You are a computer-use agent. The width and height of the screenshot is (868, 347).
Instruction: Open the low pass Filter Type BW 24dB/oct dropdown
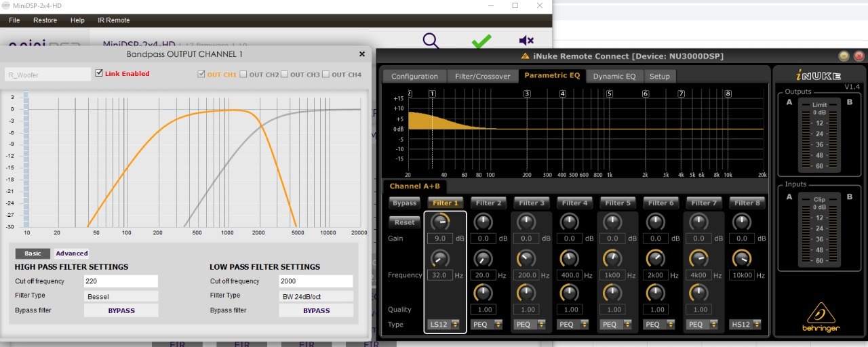click(x=316, y=296)
